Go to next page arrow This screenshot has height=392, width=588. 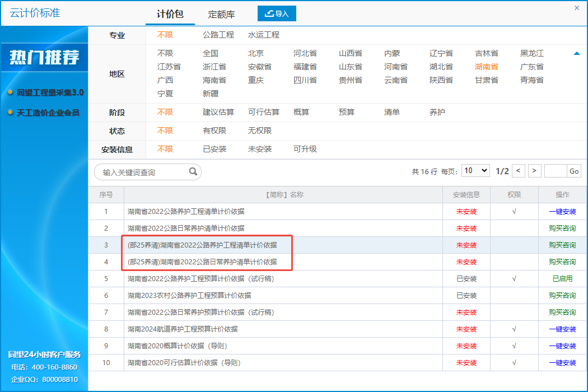pos(535,171)
